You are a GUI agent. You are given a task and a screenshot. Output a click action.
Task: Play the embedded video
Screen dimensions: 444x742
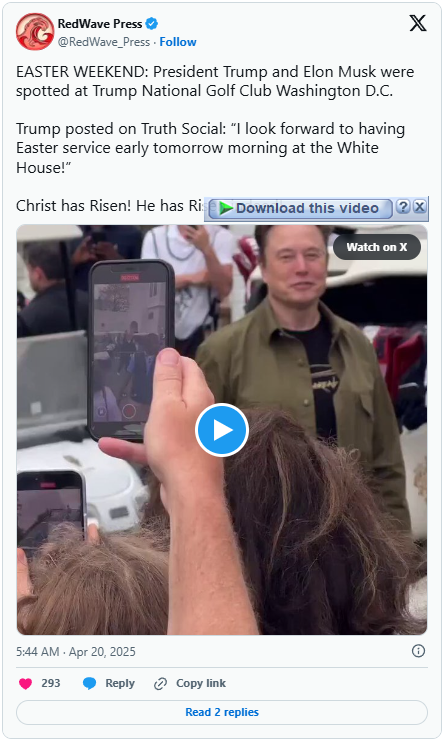point(222,430)
